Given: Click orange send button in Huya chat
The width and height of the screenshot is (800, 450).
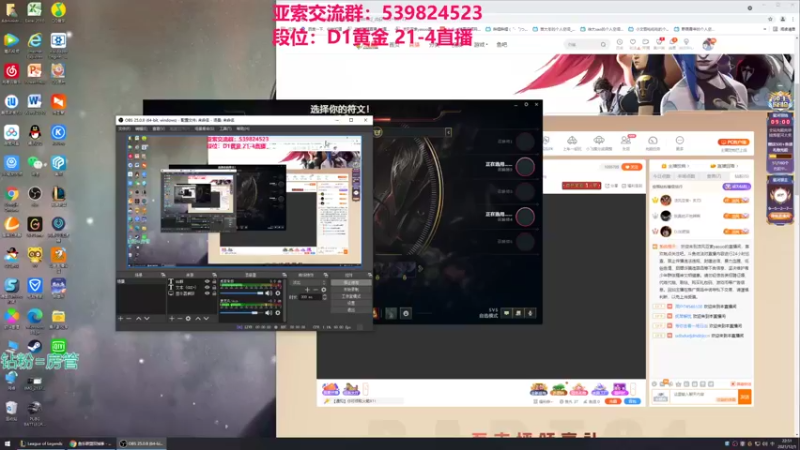Looking at the screenshot, I should (744, 396).
